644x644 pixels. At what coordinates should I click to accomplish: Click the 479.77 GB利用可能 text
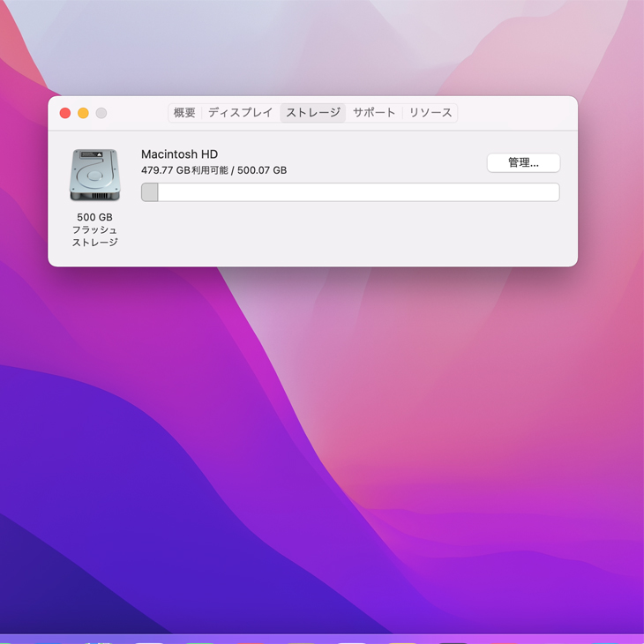point(183,170)
